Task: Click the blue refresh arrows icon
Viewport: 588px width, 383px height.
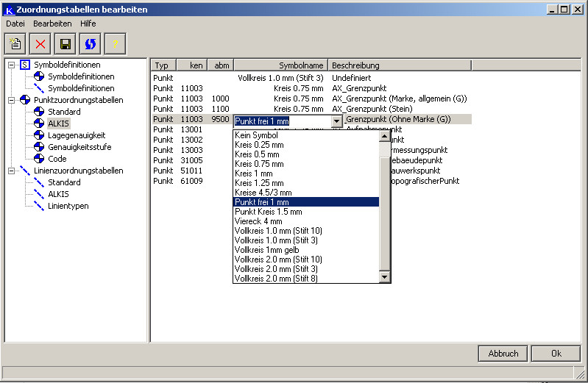Action: 91,44
